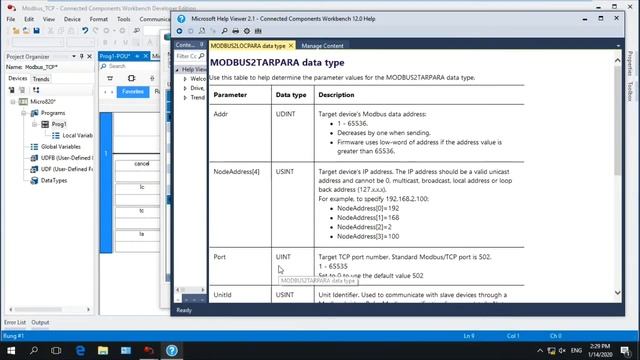Screen dimensions: 640x360
Task: Click Open project icon in Workbench toolbar
Action: pyautogui.click(x=26, y=31)
